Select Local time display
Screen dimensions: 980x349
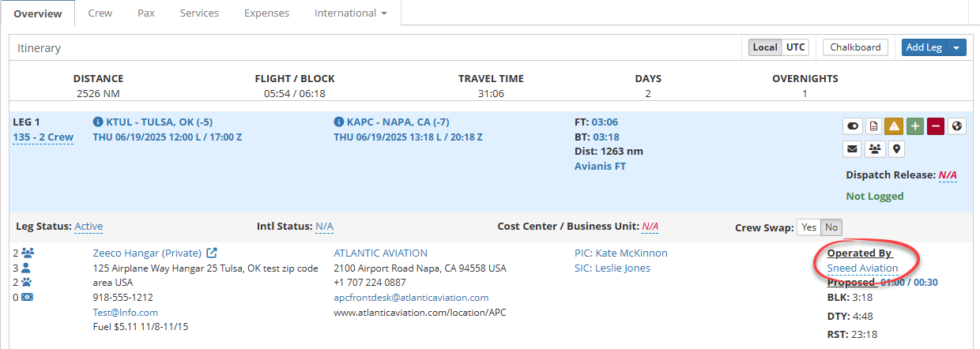(x=765, y=47)
